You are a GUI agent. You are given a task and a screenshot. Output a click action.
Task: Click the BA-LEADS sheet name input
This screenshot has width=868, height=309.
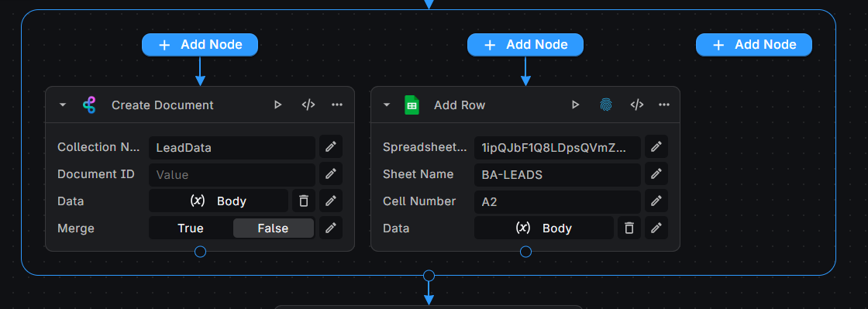click(557, 175)
